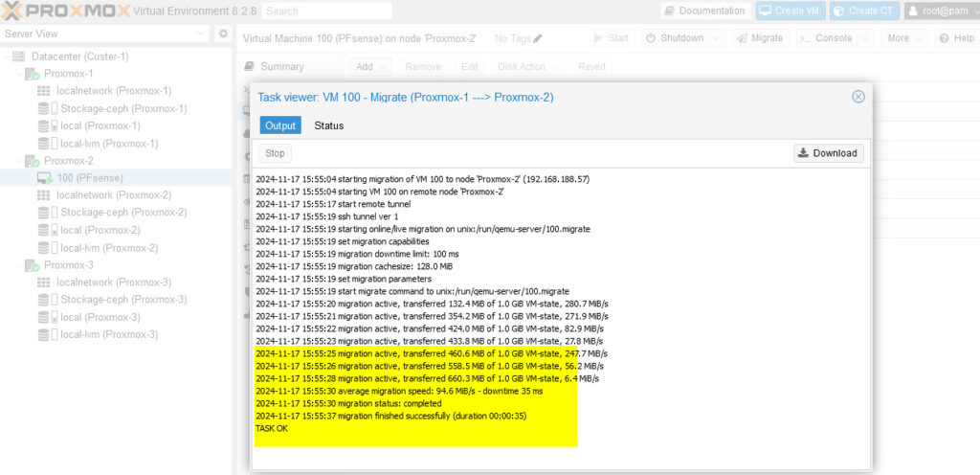Click the local-lvm (Proxmox-3) storage icon
Image resolution: width=980 pixels, height=475 pixels.
(x=48, y=334)
